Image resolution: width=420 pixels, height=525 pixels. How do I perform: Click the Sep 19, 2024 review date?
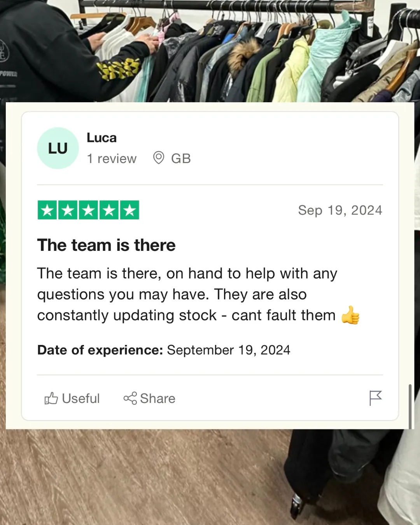(340, 210)
